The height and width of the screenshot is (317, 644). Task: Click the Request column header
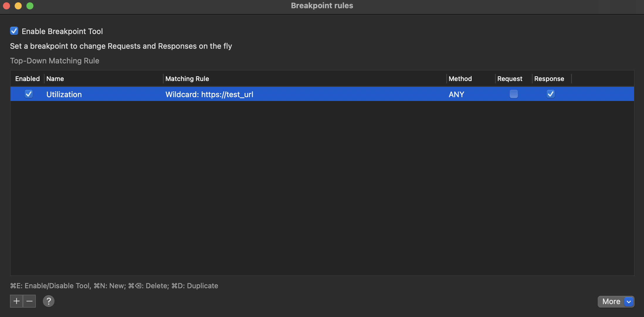[510, 79]
